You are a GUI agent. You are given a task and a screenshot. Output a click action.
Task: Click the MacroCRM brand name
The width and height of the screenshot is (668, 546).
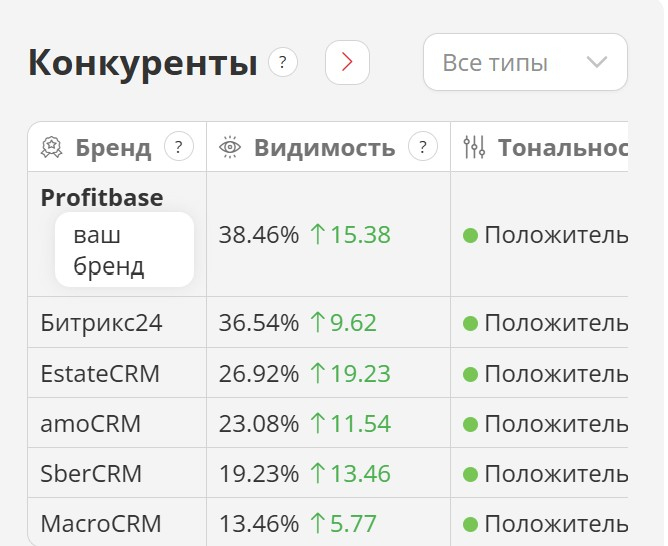[100, 523]
